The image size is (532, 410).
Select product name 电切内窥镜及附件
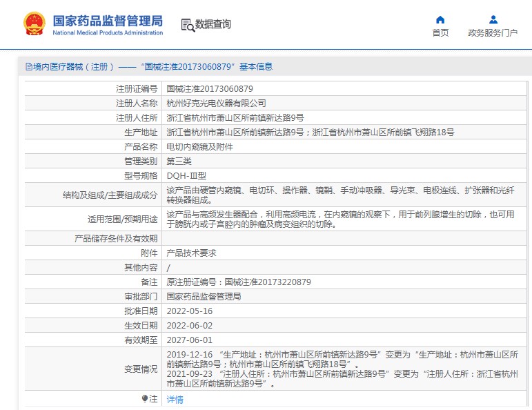click(199, 147)
